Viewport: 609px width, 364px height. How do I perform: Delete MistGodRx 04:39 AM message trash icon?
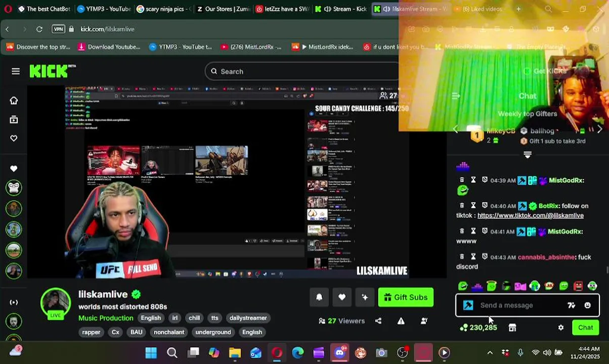(x=462, y=180)
